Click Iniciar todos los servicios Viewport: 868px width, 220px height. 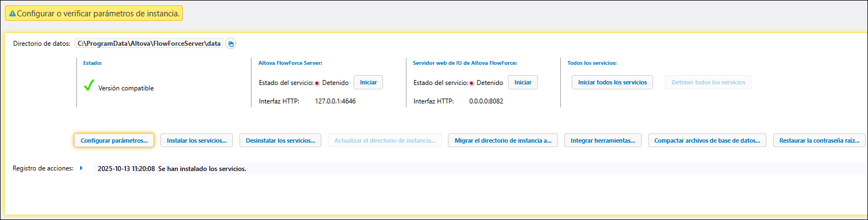612,82
